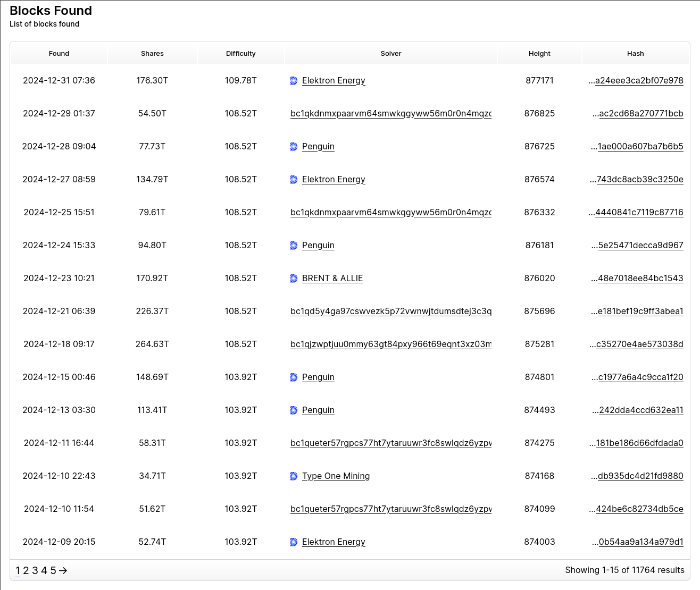This screenshot has width=700, height=590.
Task: Open hash ac2cd68a270771bcb
Action: [641, 114]
